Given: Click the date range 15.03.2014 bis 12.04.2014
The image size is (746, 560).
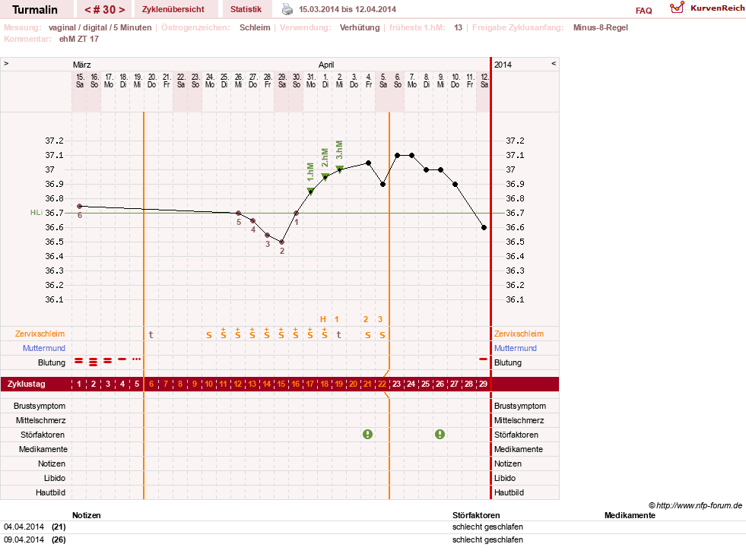Looking at the screenshot, I should (348, 9).
